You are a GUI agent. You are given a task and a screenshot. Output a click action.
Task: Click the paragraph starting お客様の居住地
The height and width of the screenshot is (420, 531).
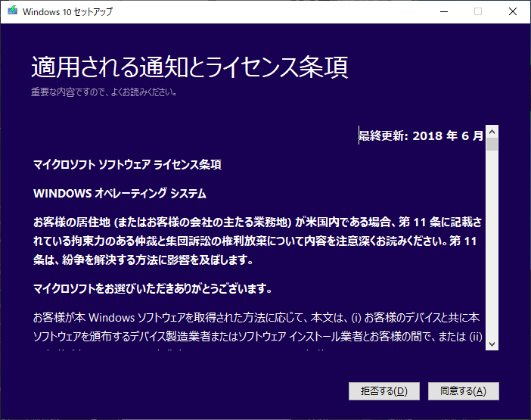tap(258, 241)
